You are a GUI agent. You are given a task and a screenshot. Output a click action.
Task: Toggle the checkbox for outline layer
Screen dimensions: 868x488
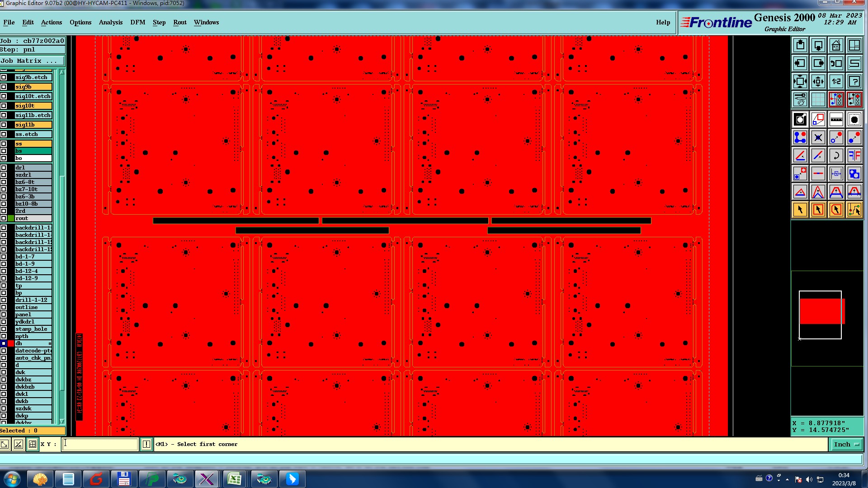point(4,307)
